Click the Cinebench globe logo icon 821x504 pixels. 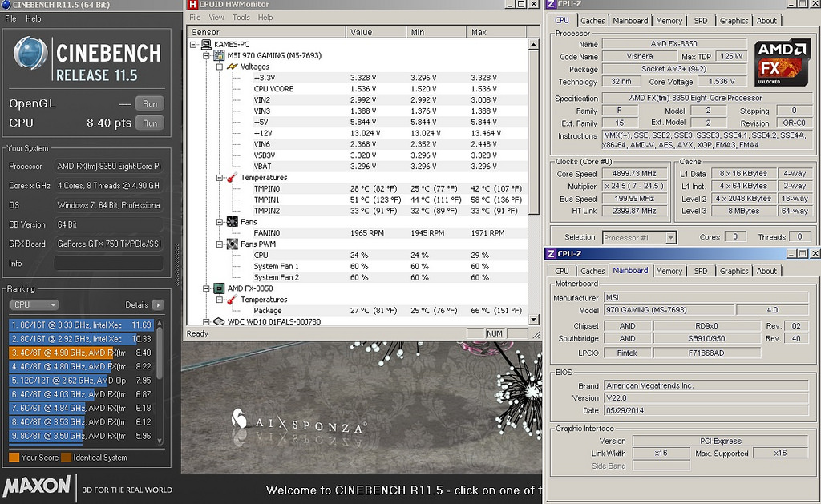click(30, 54)
